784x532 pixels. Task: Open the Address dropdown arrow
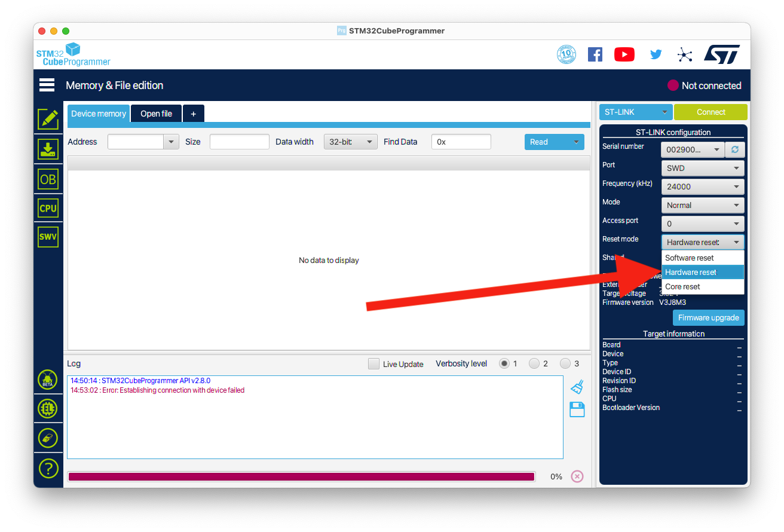[x=171, y=142]
